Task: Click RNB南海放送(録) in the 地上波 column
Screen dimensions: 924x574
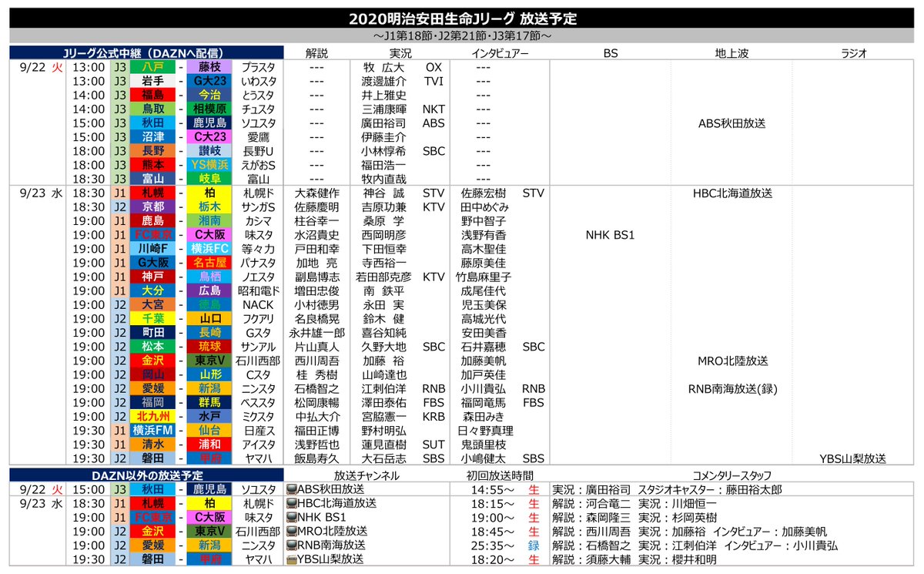Action: pos(731,388)
